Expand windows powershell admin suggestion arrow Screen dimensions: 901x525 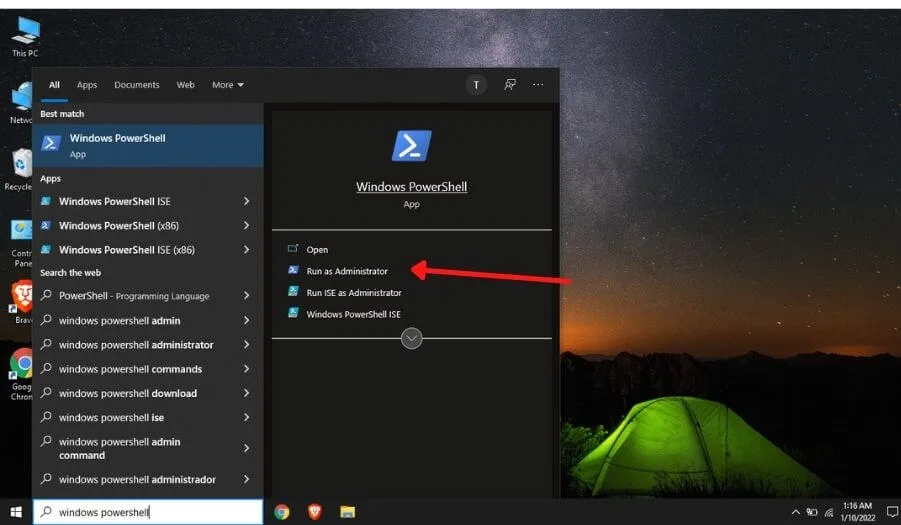click(247, 320)
